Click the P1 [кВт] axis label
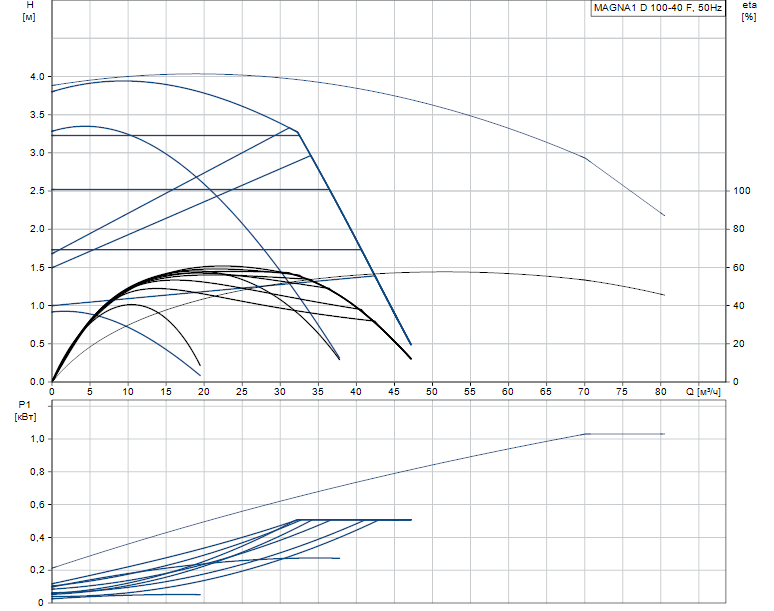774x611 pixels. [x=25, y=411]
